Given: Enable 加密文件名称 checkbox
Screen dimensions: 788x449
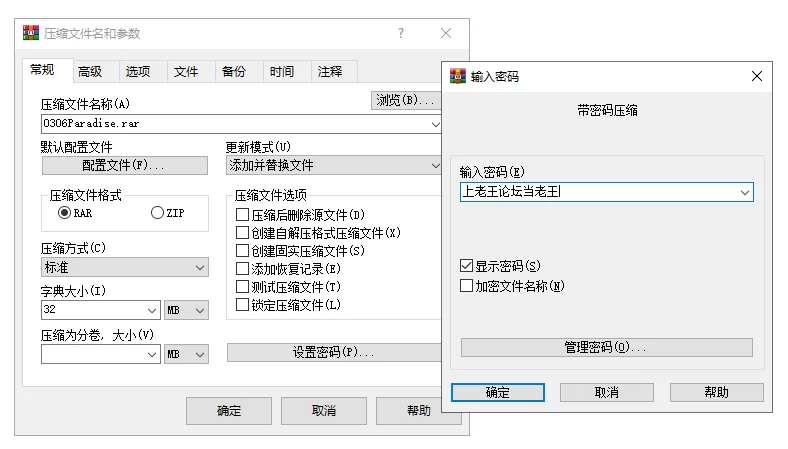Looking at the screenshot, I should pyautogui.click(x=466, y=286).
